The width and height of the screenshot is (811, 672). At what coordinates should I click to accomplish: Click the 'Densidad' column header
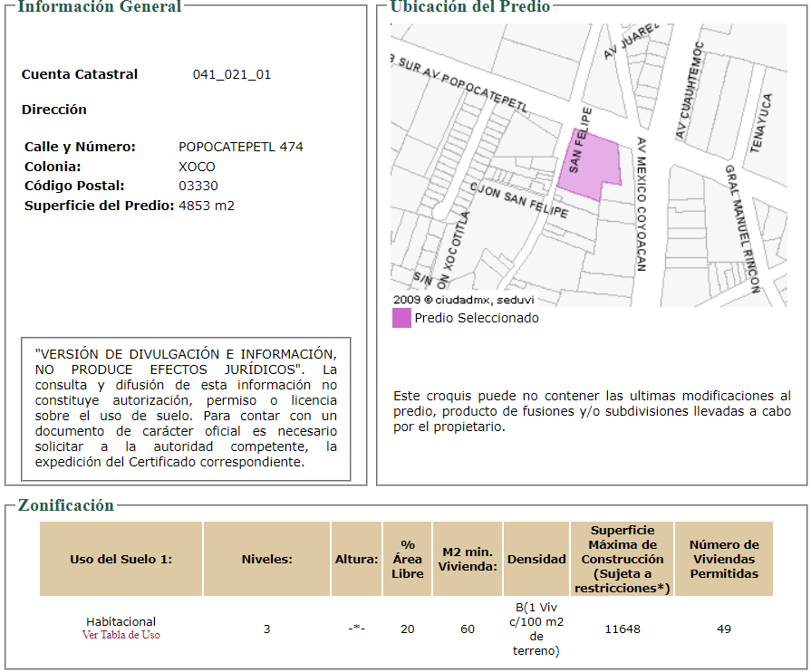pos(536,559)
